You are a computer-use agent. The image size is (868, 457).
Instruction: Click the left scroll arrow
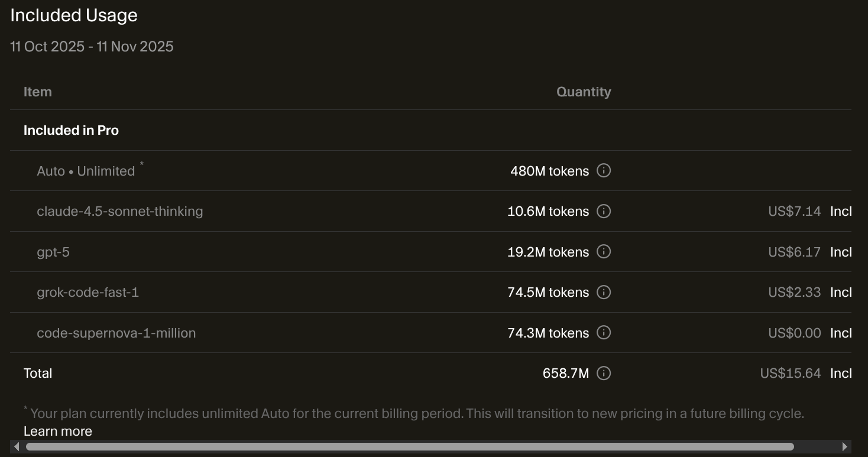tap(17, 446)
